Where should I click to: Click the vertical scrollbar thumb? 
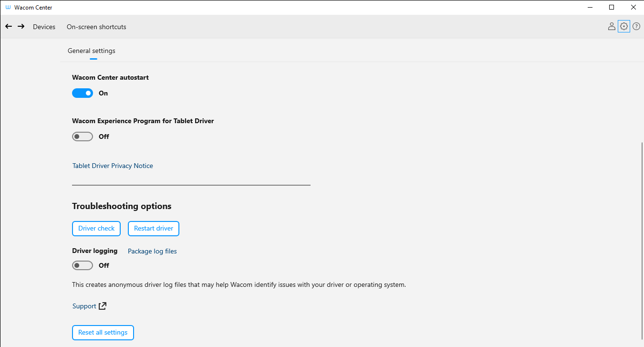642,241
